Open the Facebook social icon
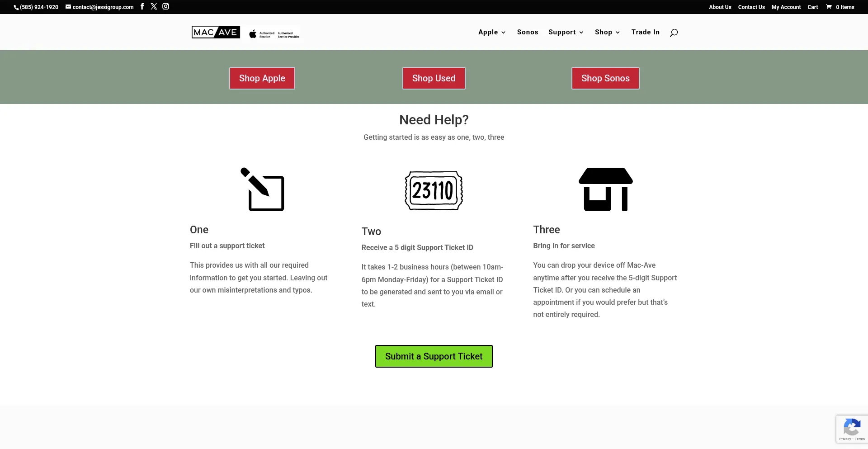Viewport: 868px width, 449px height. (x=142, y=6)
